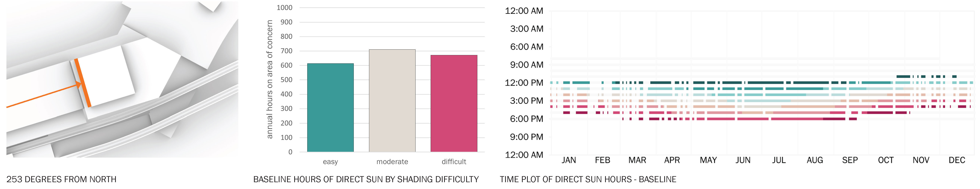Viewport: 980px width, 189px height.
Task: Click the pink difficult bar
Action: pos(454,103)
